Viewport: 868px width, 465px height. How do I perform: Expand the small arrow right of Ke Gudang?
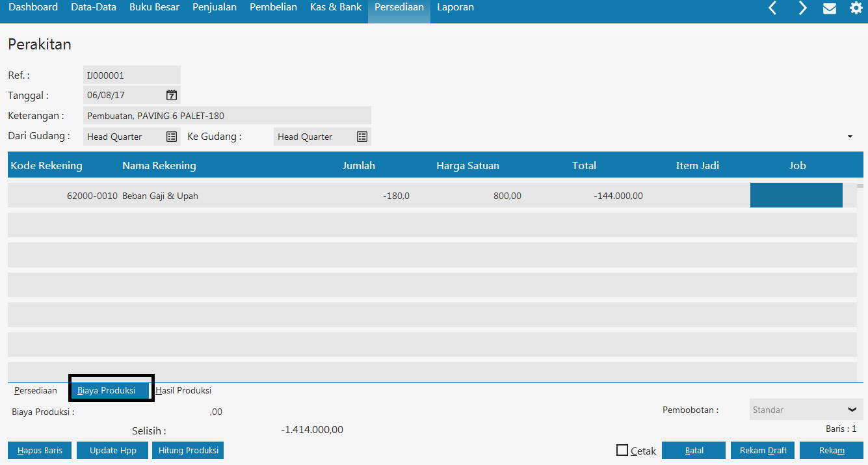(850, 137)
